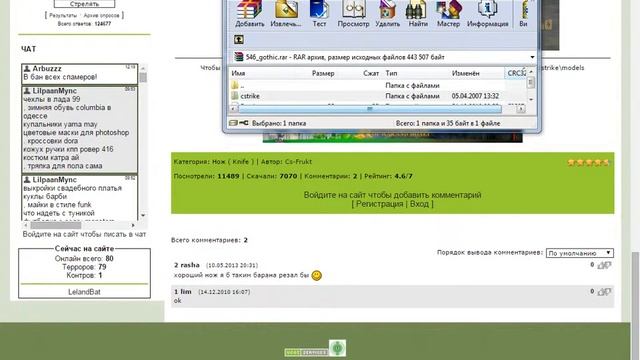Click the Стрелять poll button
The height and width of the screenshot is (360, 640).
pyautogui.click(x=84, y=4)
